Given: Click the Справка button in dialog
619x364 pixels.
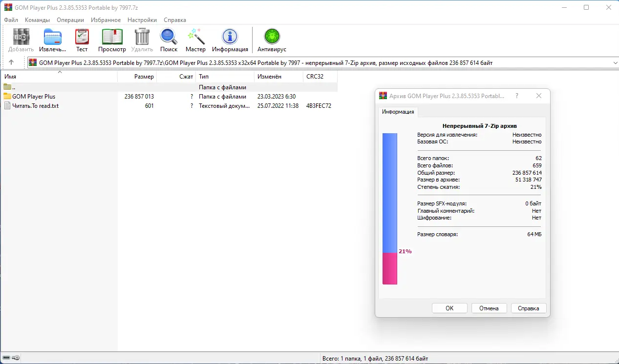Looking at the screenshot, I should [x=529, y=308].
